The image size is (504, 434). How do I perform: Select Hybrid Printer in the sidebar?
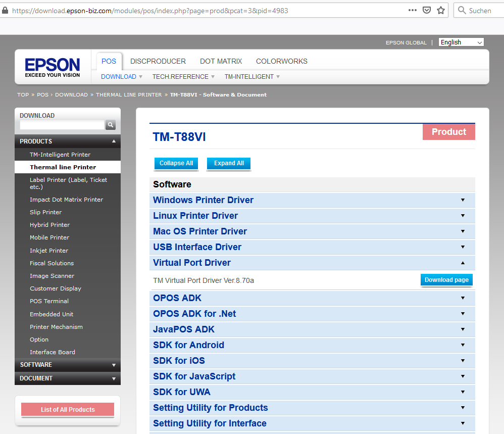[x=68, y=225]
